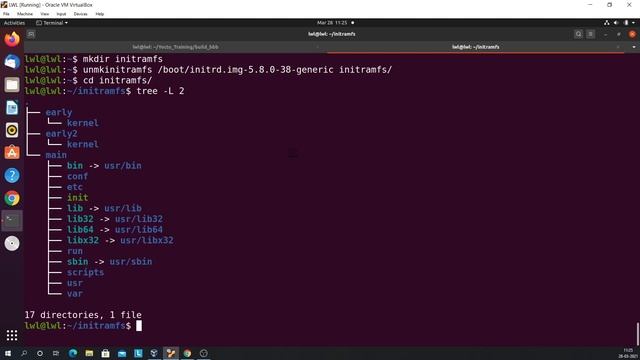Click the 'tree -L 2' command text
640x360 pixels.
160,91
